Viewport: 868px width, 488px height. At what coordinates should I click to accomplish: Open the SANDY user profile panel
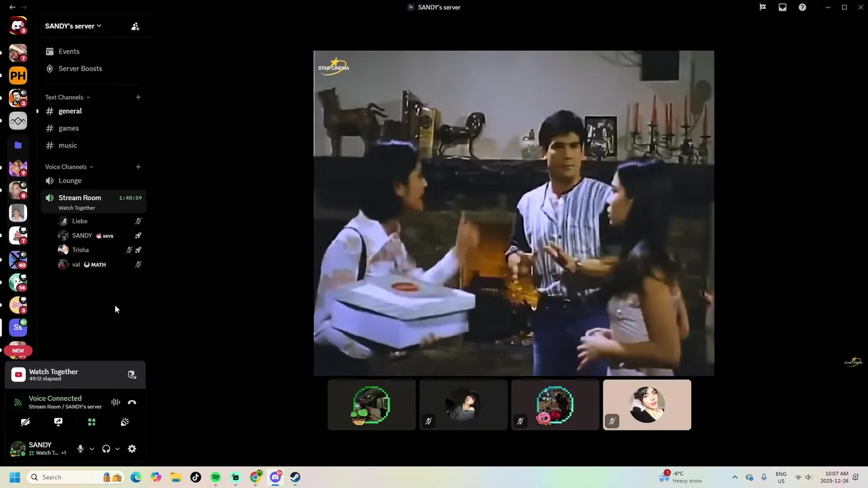coord(38,449)
